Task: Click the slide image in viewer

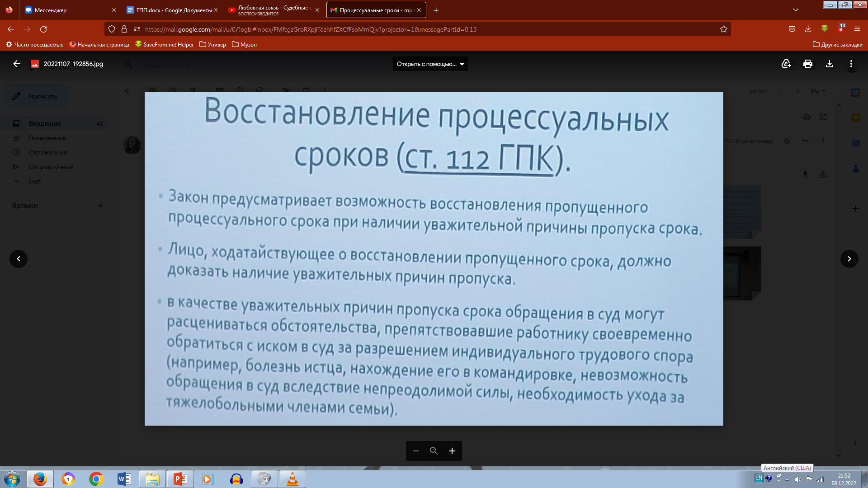Action: pyautogui.click(x=434, y=258)
